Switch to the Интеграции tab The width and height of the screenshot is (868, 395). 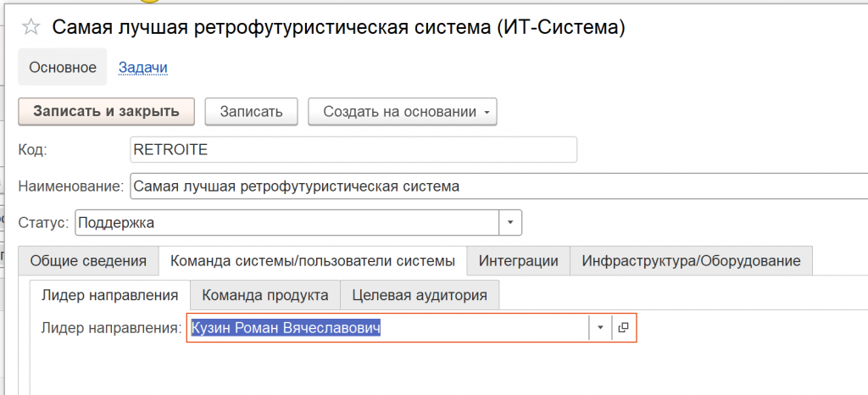coord(518,261)
